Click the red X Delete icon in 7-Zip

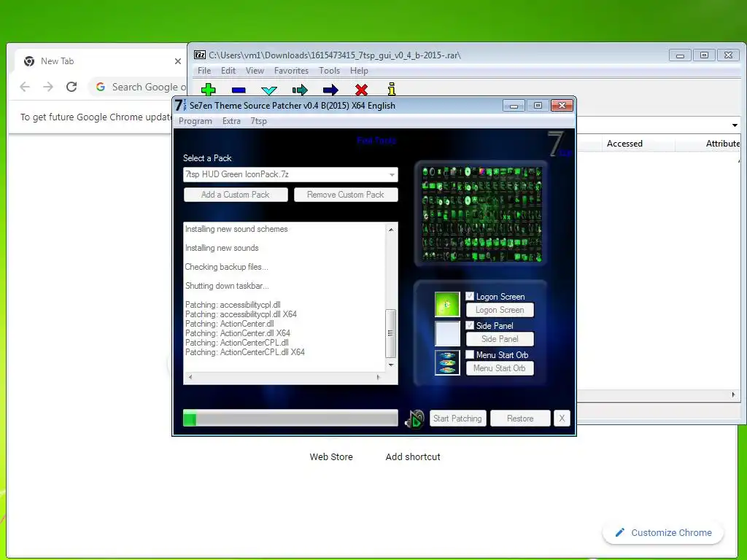click(361, 90)
